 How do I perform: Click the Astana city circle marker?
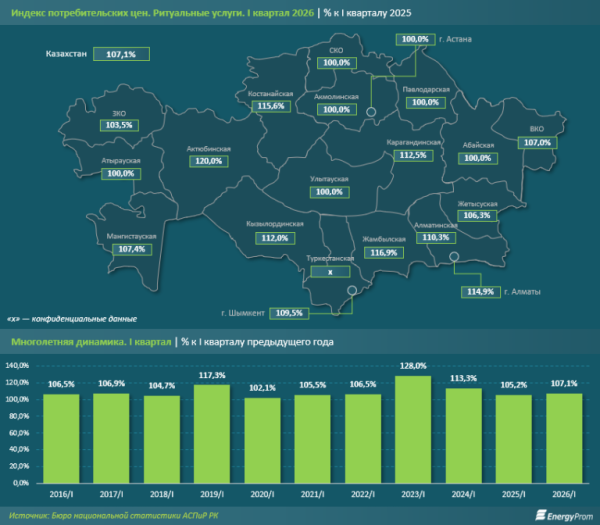coord(371,112)
